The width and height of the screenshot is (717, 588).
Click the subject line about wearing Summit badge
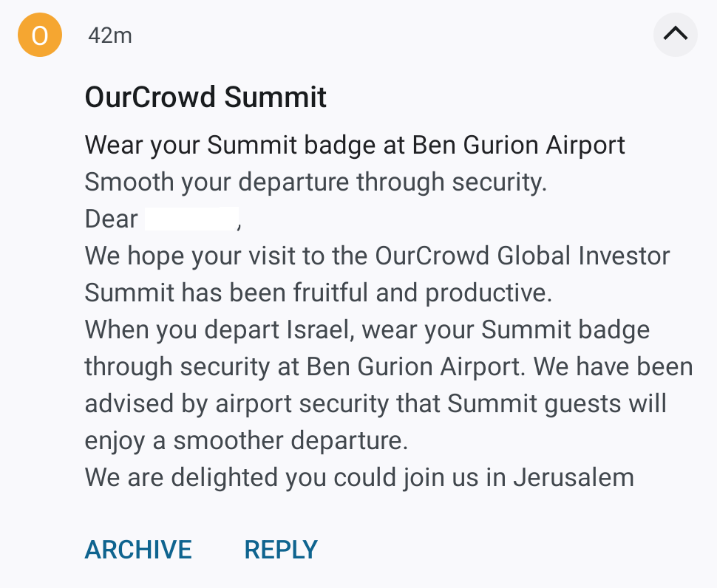[x=355, y=145]
